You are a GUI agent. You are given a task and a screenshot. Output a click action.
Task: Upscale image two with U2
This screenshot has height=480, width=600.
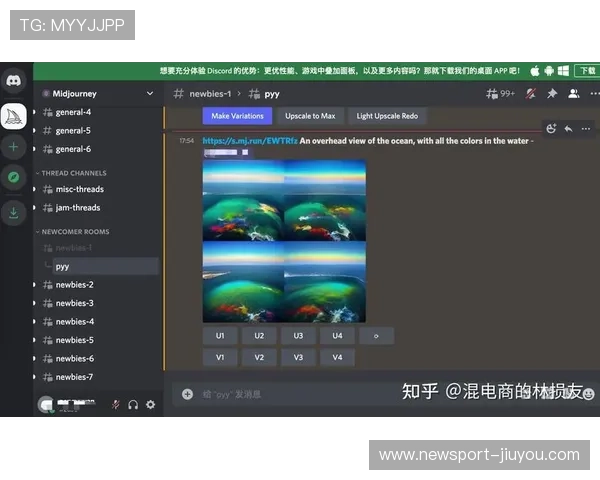click(x=259, y=336)
